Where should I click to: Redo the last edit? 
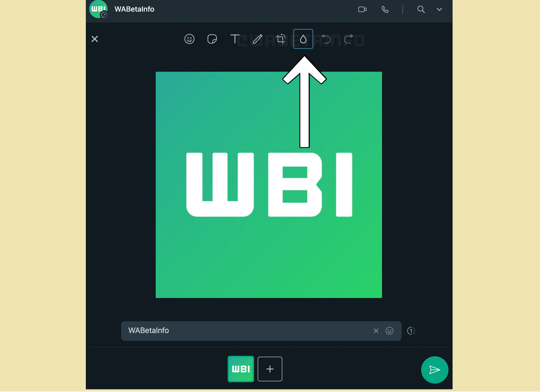tap(349, 39)
